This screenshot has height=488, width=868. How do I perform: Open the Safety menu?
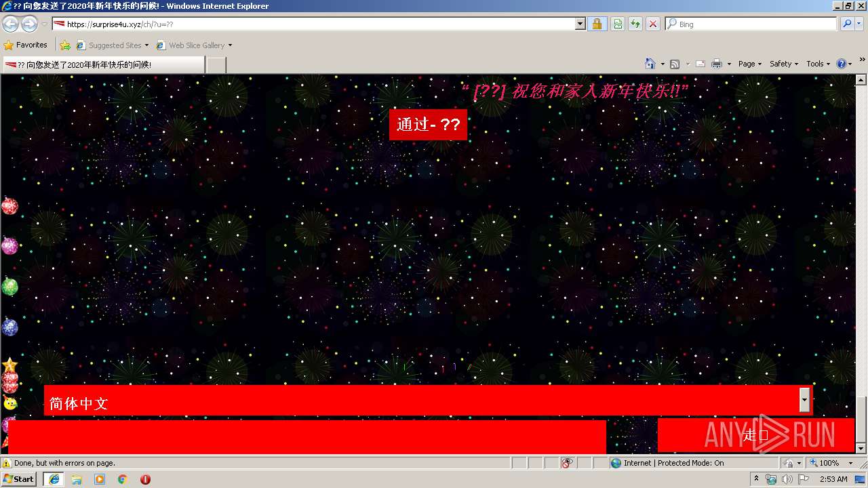click(785, 64)
